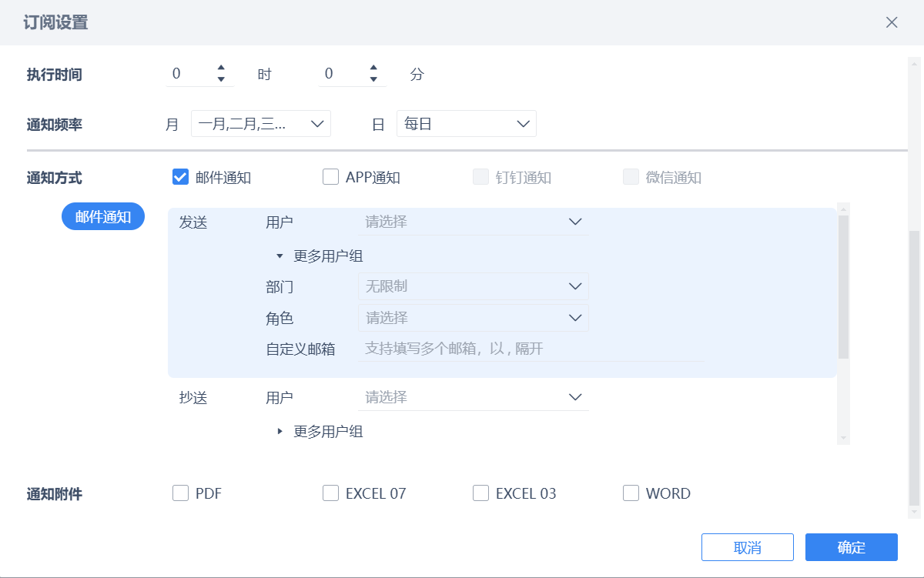Tick the EXCEL 07 attachment checkbox
Viewport: 924px width, 578px height.
[x=331, y=493]
